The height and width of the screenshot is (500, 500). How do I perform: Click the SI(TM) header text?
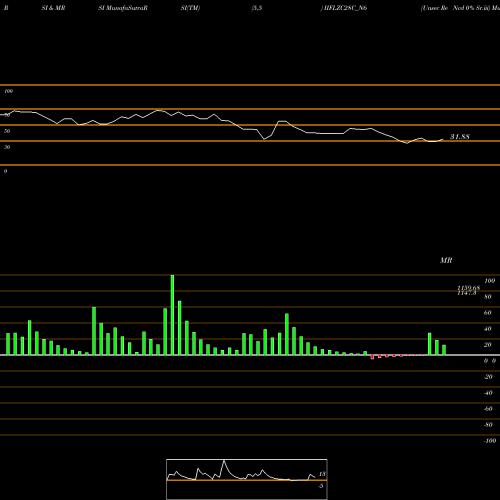pos(190,8)
